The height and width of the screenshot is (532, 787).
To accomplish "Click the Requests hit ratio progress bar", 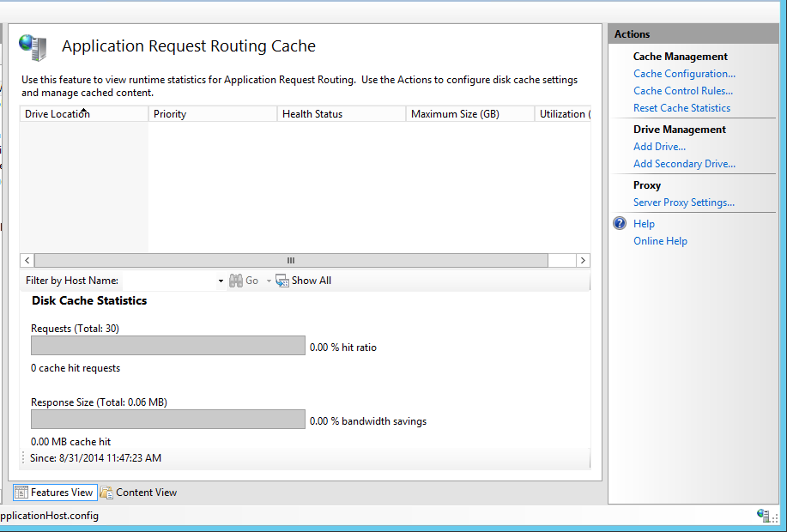I will [x=168, y=345].
